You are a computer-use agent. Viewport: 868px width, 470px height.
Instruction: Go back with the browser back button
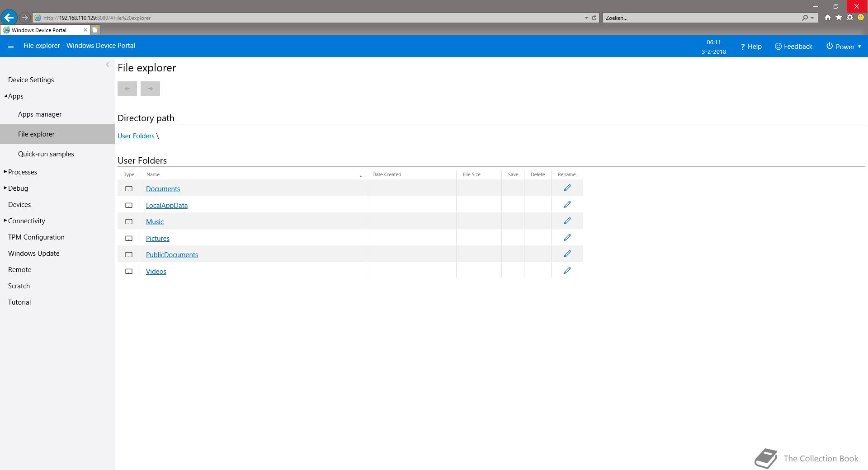9,18
